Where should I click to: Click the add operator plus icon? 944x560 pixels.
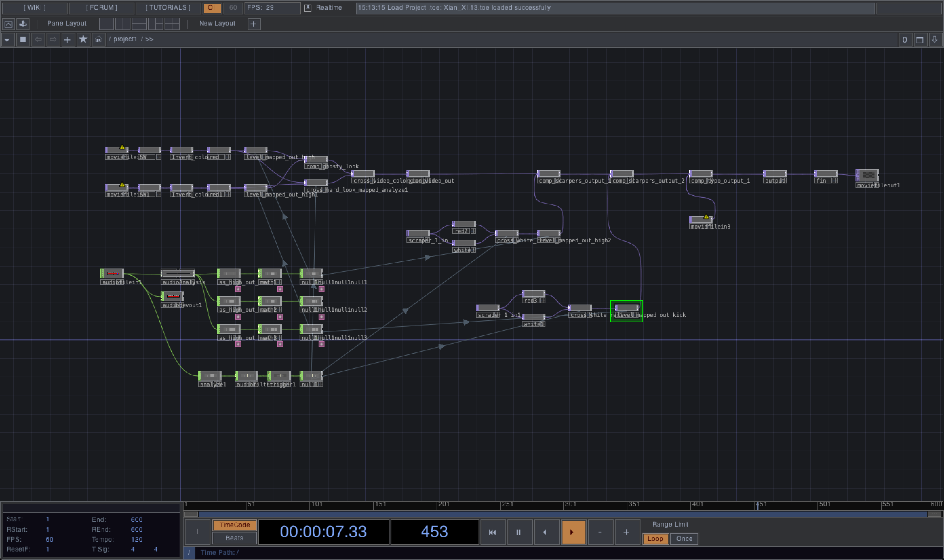[x=68, y=39]
